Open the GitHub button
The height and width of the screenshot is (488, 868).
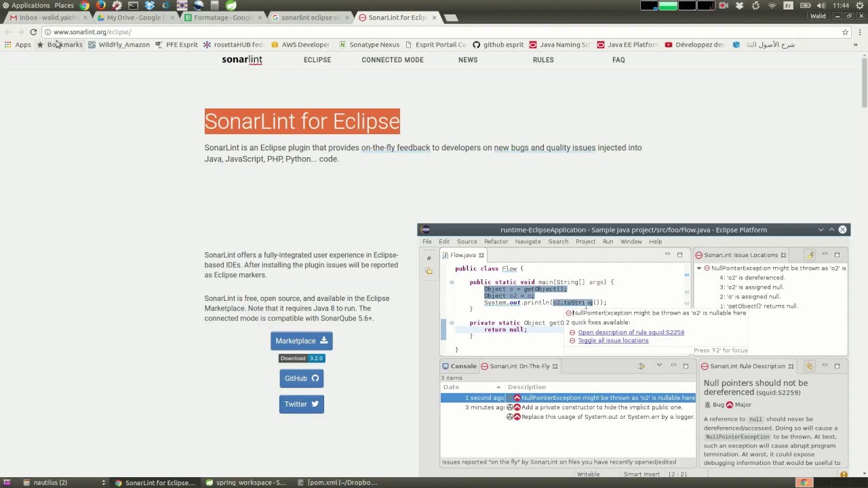click(x=302, y=378)
